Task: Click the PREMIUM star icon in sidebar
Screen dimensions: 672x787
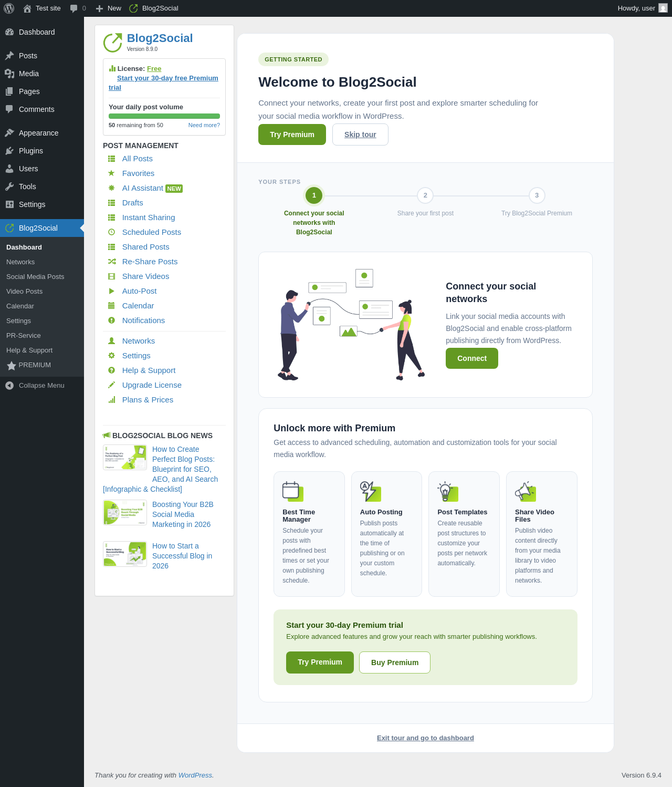Action: click(x=11, y=366)
